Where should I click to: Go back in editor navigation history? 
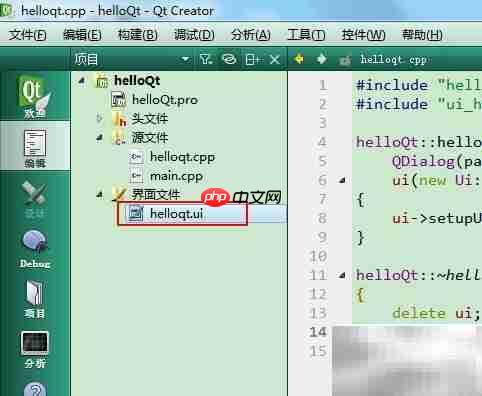(299, 59)
